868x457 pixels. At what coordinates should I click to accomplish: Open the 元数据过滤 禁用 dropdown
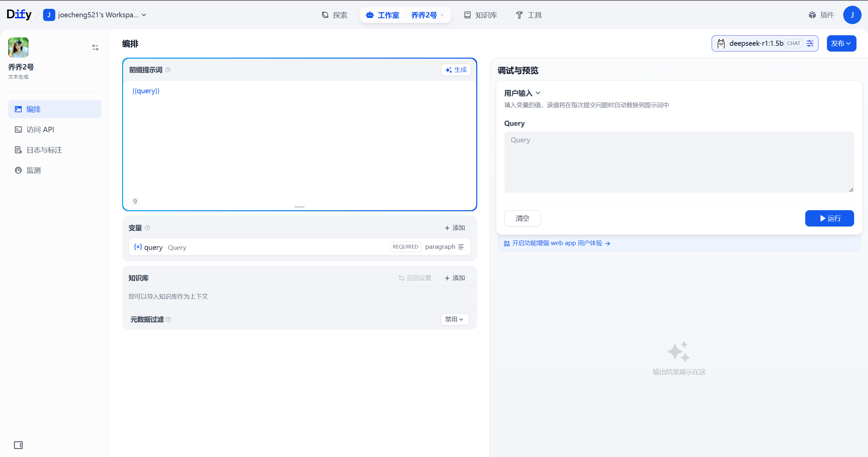454,319
